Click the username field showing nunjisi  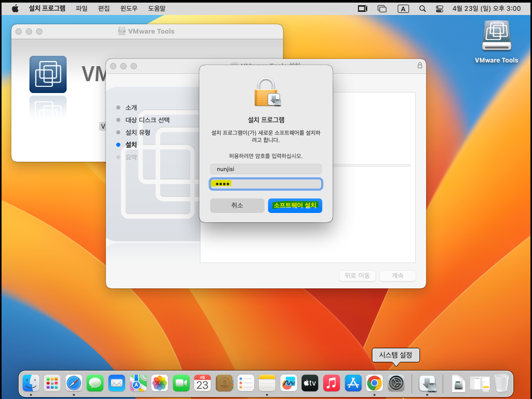[266, 169]
